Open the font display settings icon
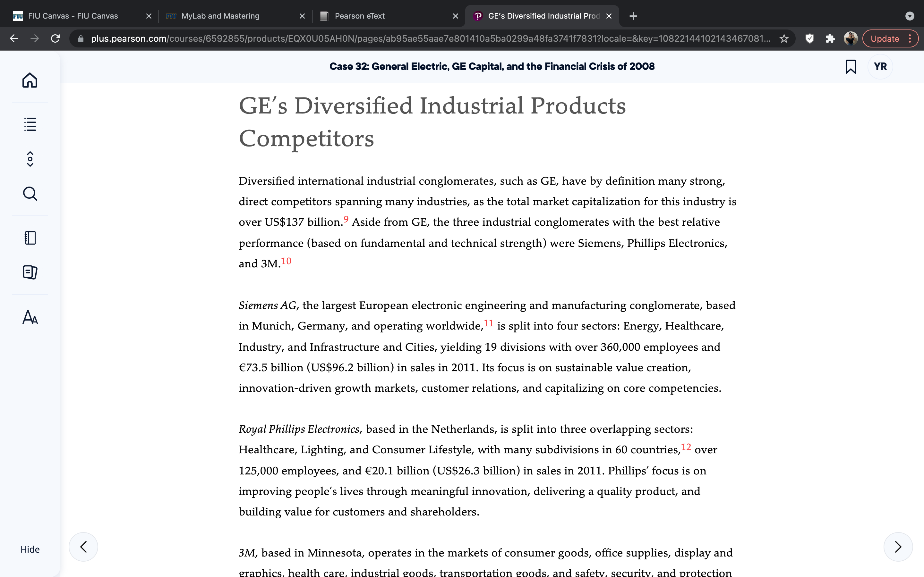This screenshot has width=924, height=577. [x=30, y=317]
